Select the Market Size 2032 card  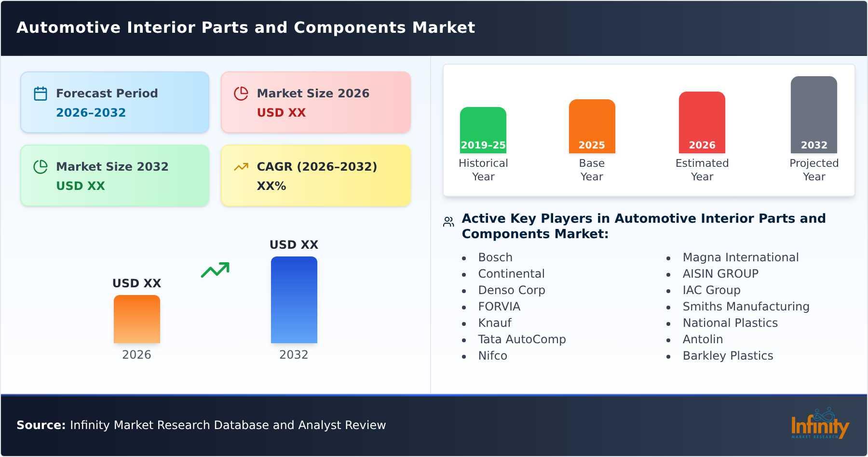(115, 175)
